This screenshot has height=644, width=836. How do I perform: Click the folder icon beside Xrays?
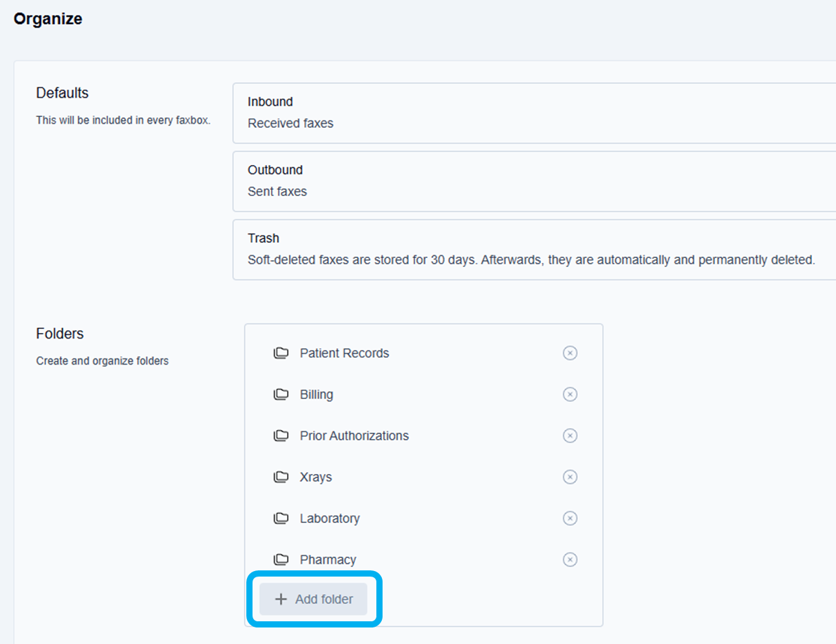(281, 477)
